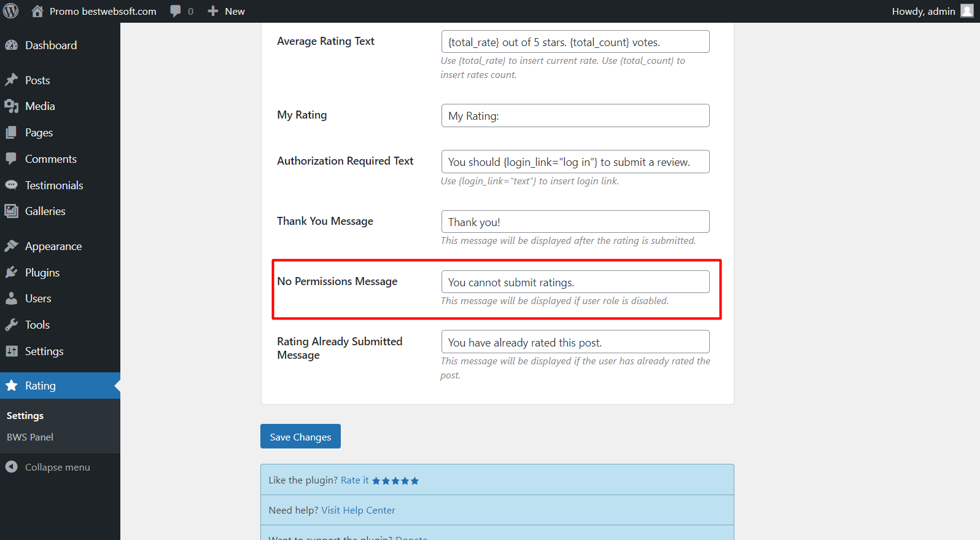This screenshot has height=540, width=980.
Task: Click the Plugins plug icon
Action: click(12, 272)
